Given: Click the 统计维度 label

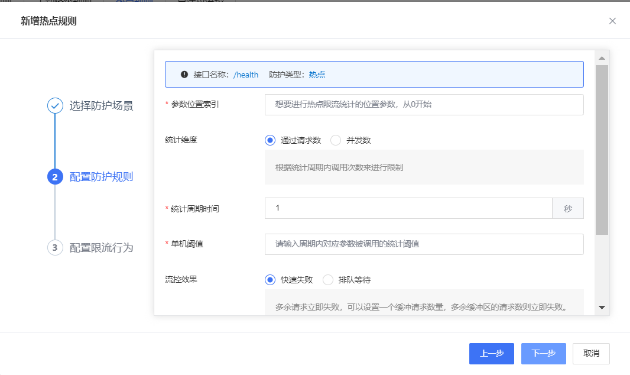Looking at the screenshot, I should pos(181,140).
